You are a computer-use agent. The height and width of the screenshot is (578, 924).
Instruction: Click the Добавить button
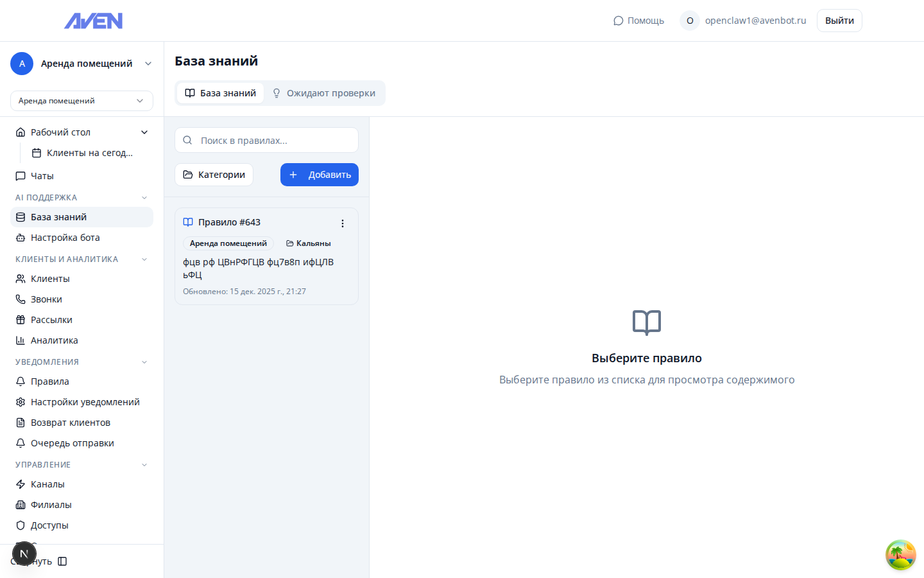tap(319, 175)
